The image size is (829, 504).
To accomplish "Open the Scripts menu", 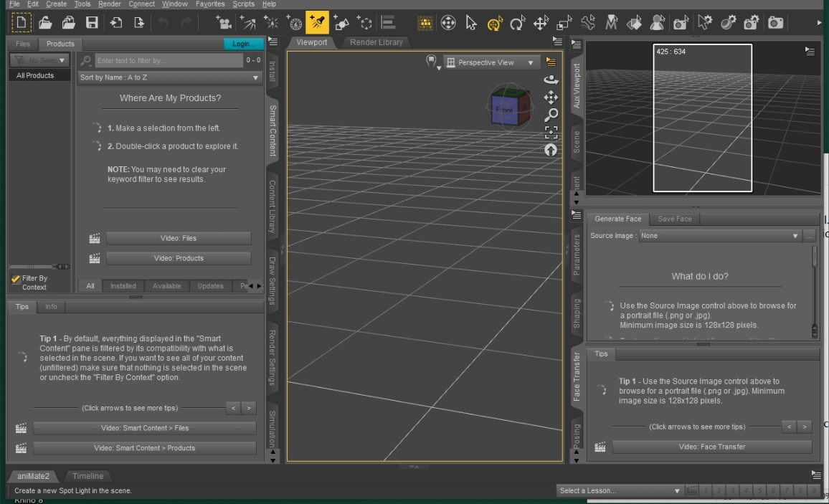I will point(243,4).
